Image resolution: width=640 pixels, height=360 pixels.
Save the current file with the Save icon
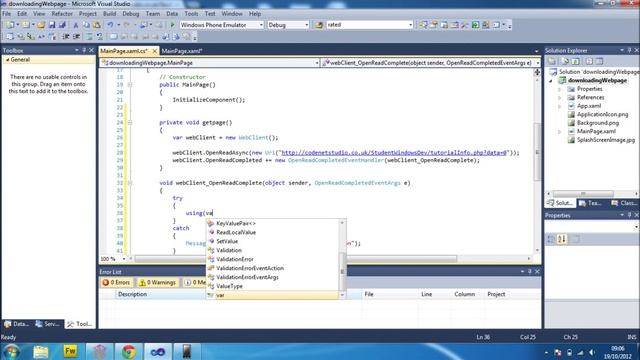(52, 25)
